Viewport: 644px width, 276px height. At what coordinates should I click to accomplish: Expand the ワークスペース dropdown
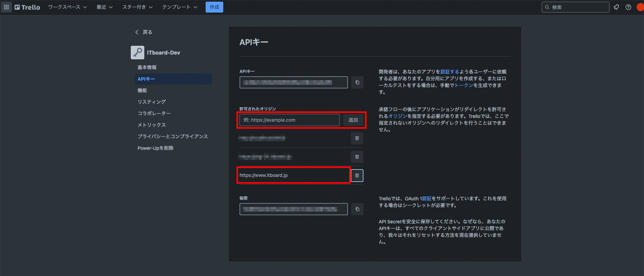pyautogui.click(x=67, y=7)
